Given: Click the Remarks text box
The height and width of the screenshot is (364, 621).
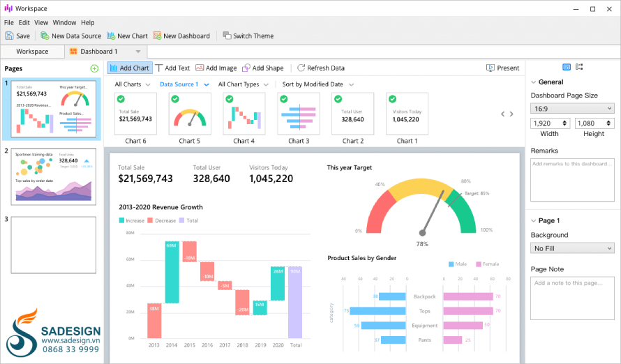Looking at the screenshot, I should coord(572,180).
